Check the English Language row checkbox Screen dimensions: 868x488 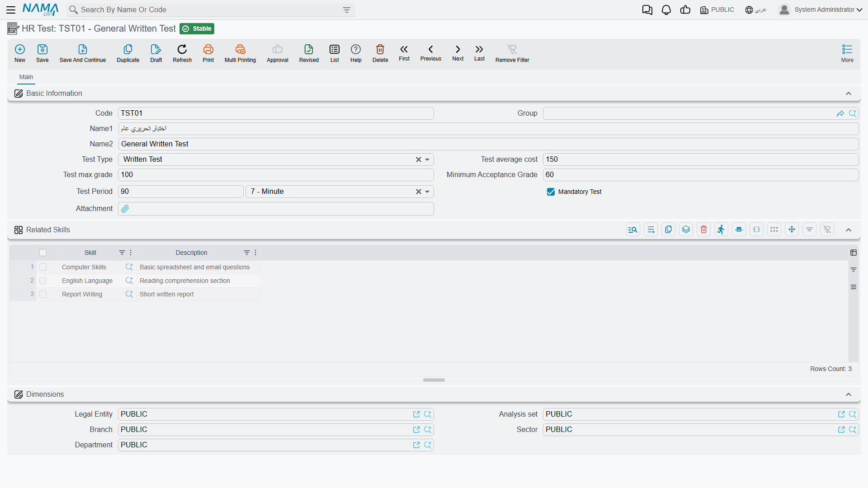tap(43, 281)
